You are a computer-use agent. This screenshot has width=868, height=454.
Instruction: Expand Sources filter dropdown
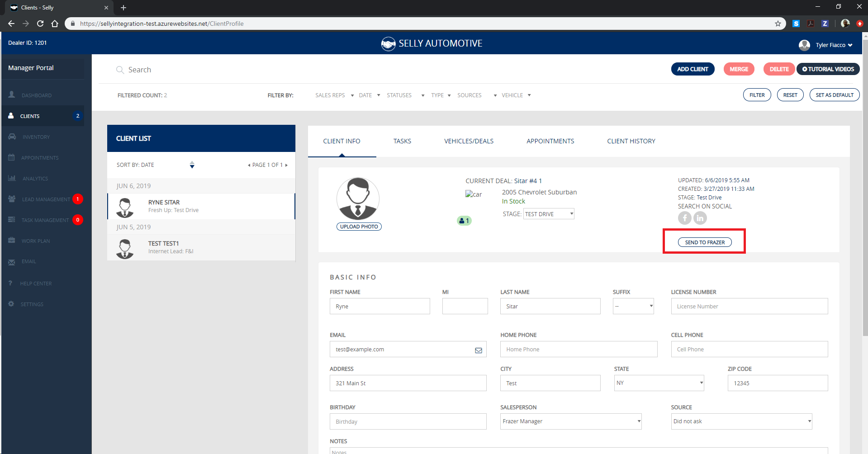(x=477, y=95)
